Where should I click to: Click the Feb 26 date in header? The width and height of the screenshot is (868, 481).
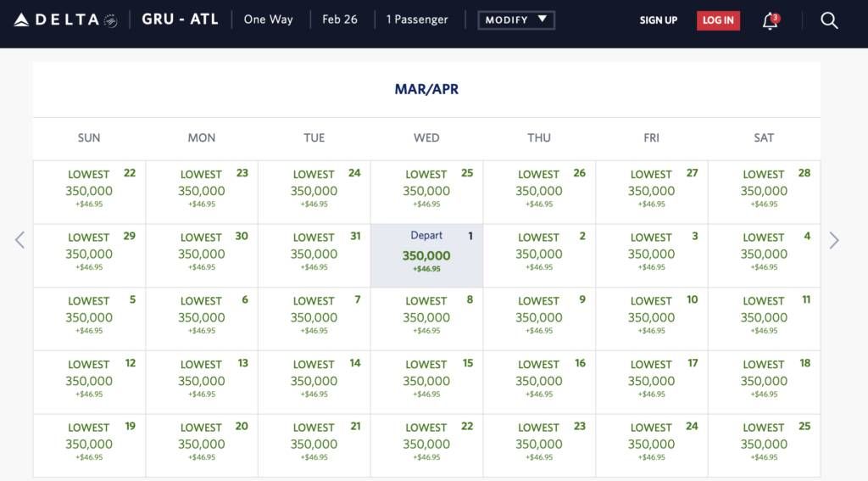tap(340, 20)
